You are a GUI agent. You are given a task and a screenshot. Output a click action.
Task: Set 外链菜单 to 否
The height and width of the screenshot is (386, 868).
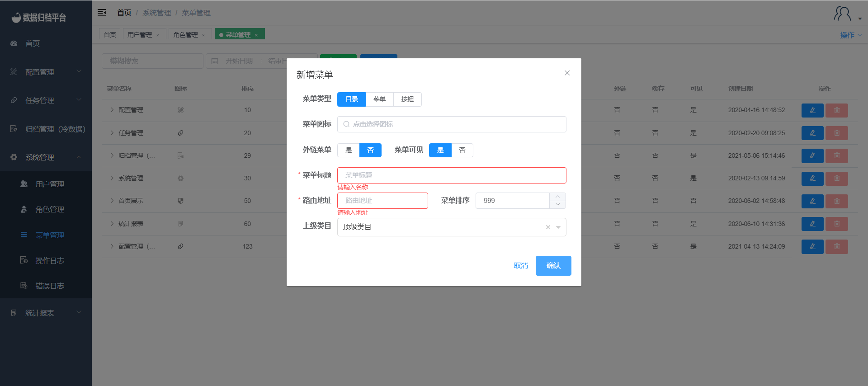[x=370, y=150]
